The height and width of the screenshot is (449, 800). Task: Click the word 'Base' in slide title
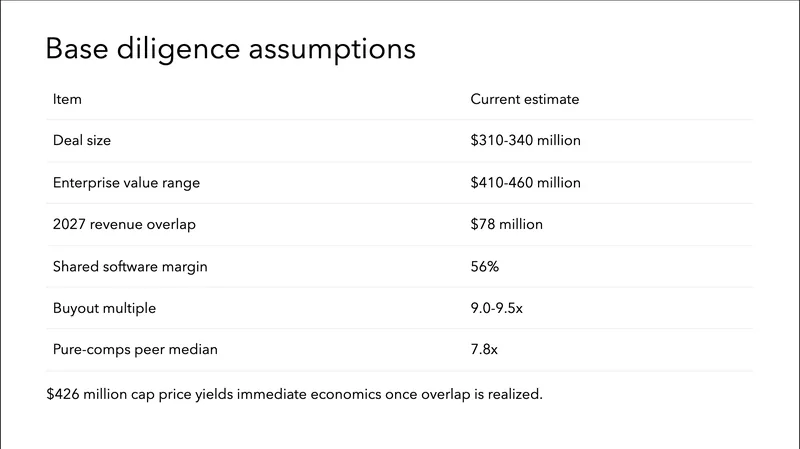(77, 48)
